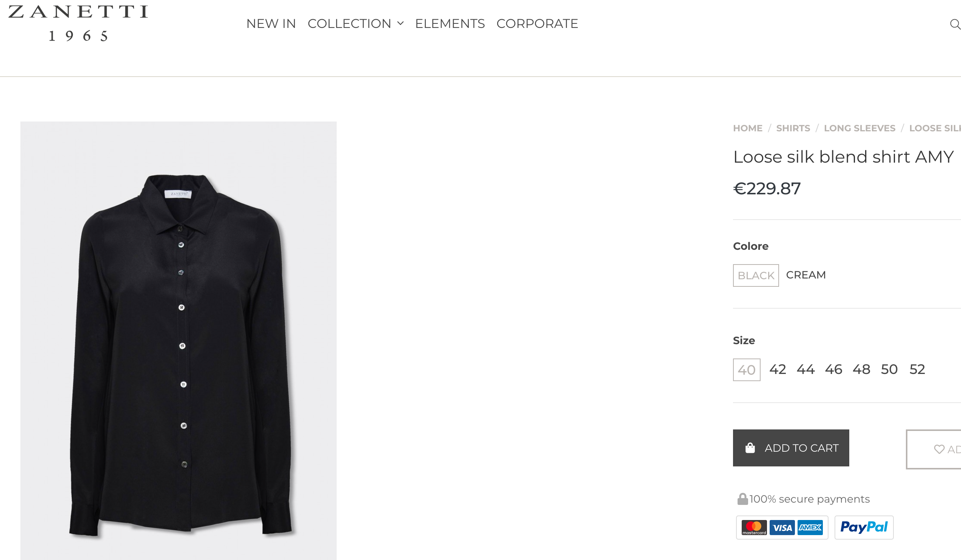Open the search magnifier icon
This screenshot has width=961, height=560.
955,25
